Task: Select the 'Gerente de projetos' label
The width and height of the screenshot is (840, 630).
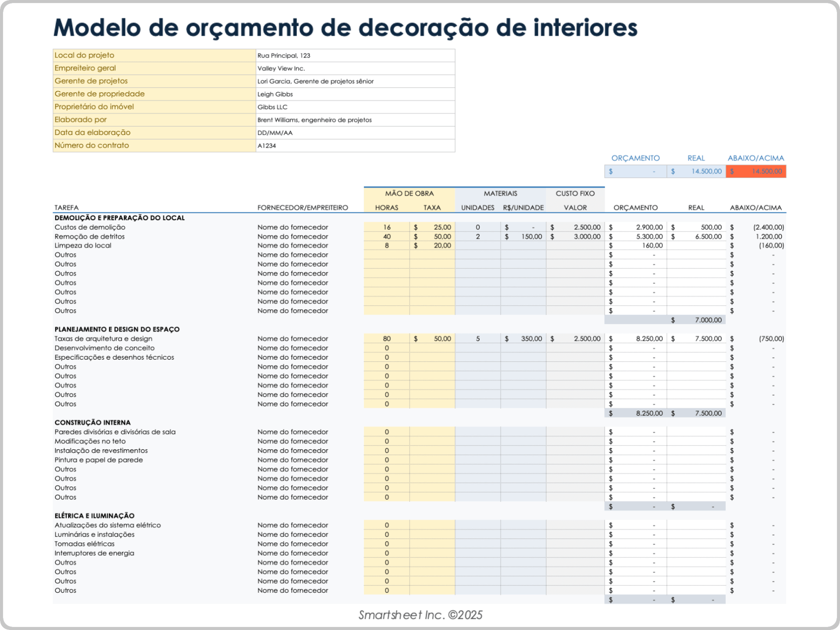Action: tap(154, 81)
